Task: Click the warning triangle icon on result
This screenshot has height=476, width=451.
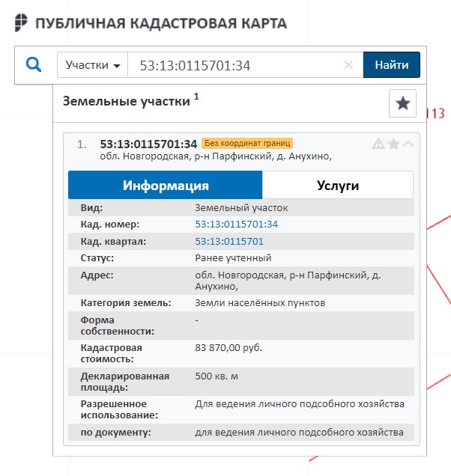Action: (x=378, y=144)
